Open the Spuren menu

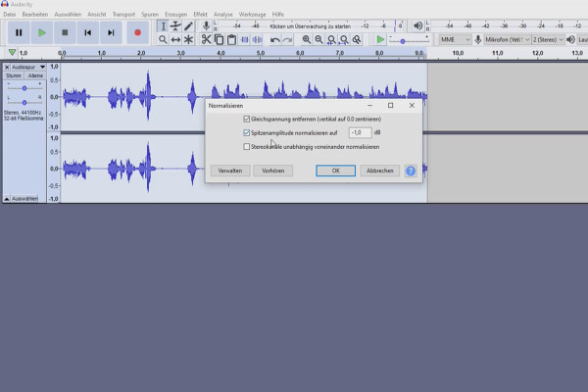(150, 15)
